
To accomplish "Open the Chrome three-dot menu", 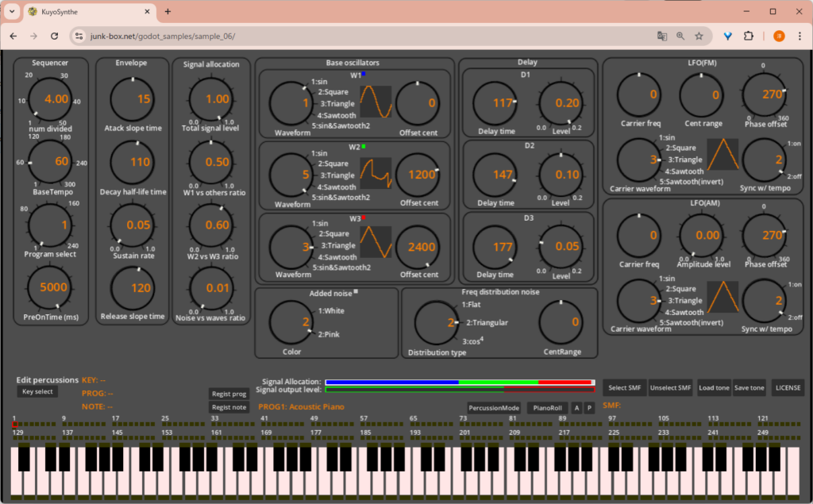I will pos(799,37).
